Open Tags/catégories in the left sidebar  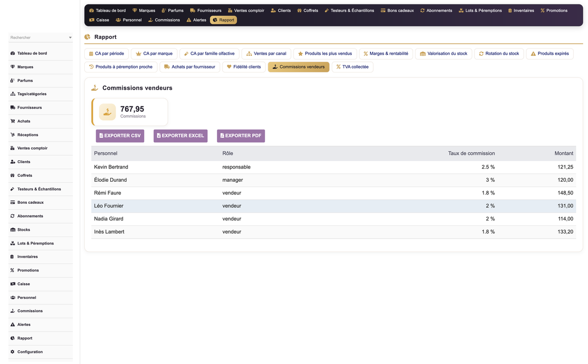[x=41, y=94]
